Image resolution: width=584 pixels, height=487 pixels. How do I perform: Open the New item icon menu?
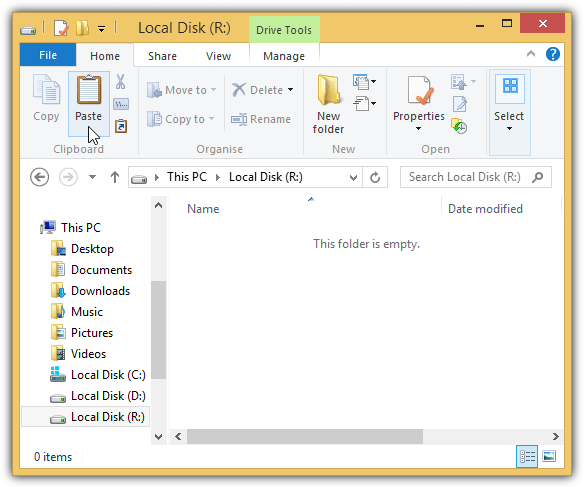point(364,82)
